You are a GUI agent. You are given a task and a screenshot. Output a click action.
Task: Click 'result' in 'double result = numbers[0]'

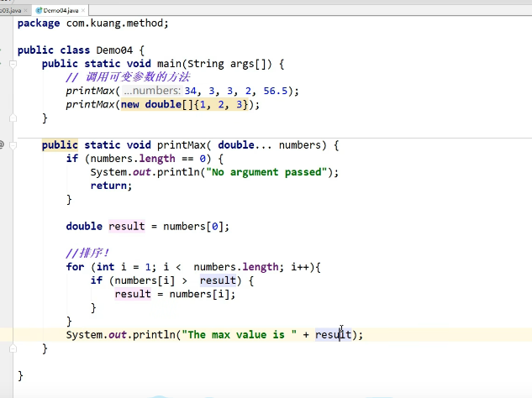pos(127,226)
